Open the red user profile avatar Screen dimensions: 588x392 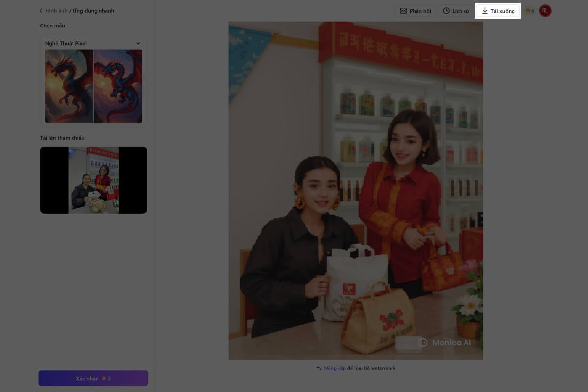(545, 11)
